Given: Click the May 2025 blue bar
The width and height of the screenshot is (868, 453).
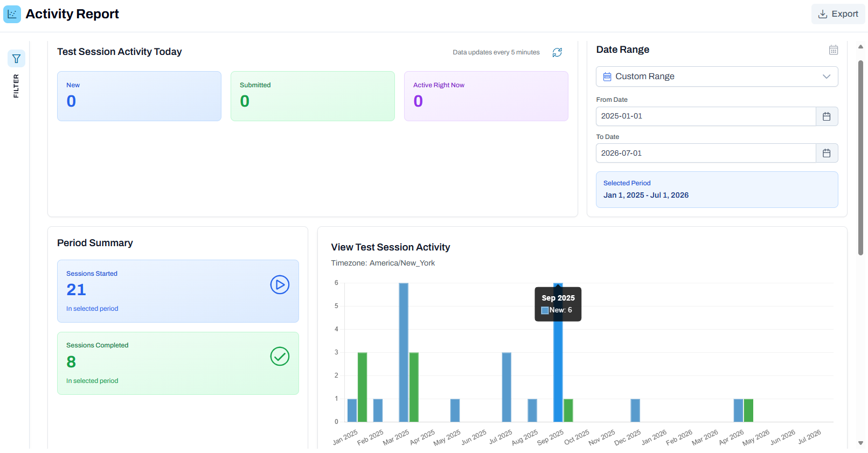Looking at the screenshot, I should [x=455, y=410].
